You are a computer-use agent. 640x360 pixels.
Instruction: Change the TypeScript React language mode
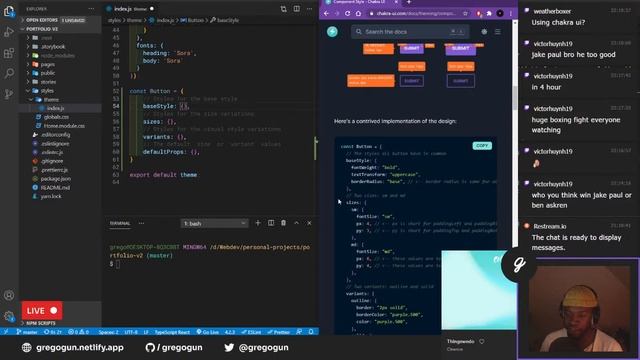172,332
